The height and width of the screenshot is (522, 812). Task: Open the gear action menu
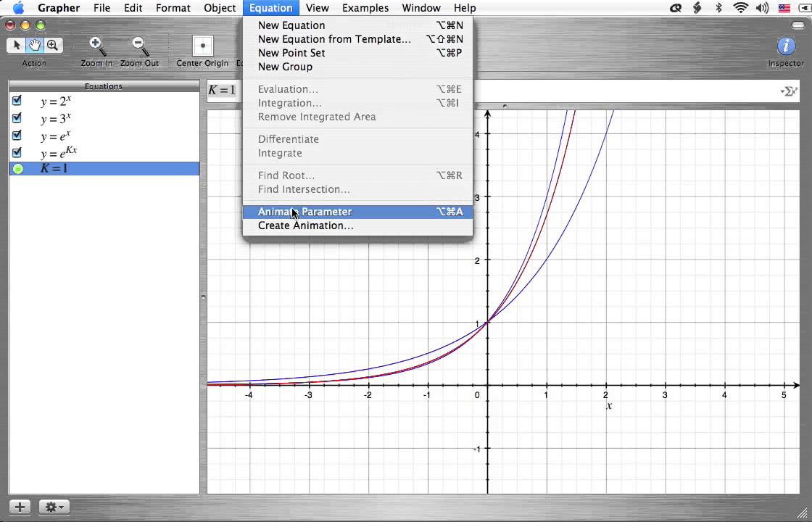(54, 507)
